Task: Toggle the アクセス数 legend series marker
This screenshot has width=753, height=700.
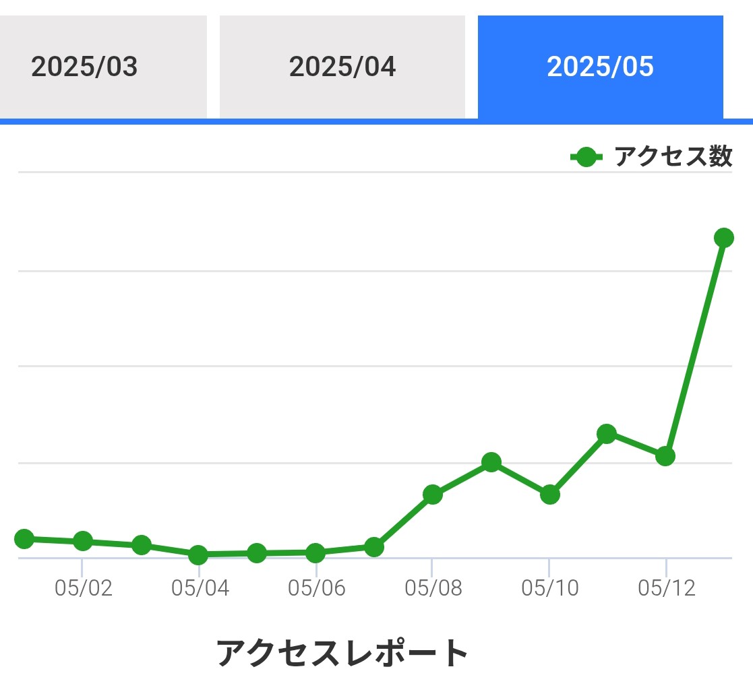Action: click(x=586, y=157)
